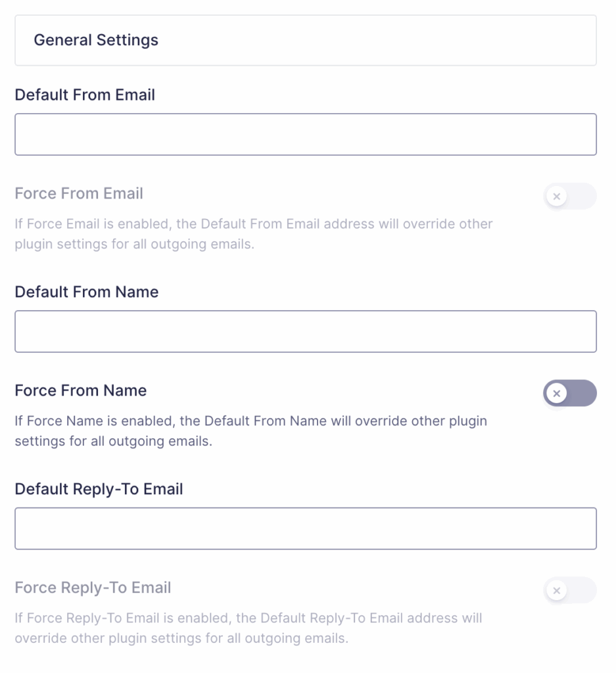This screenshot has height=673, width=616.
Task: Click the Default From Email label
Action: [85, 95]
